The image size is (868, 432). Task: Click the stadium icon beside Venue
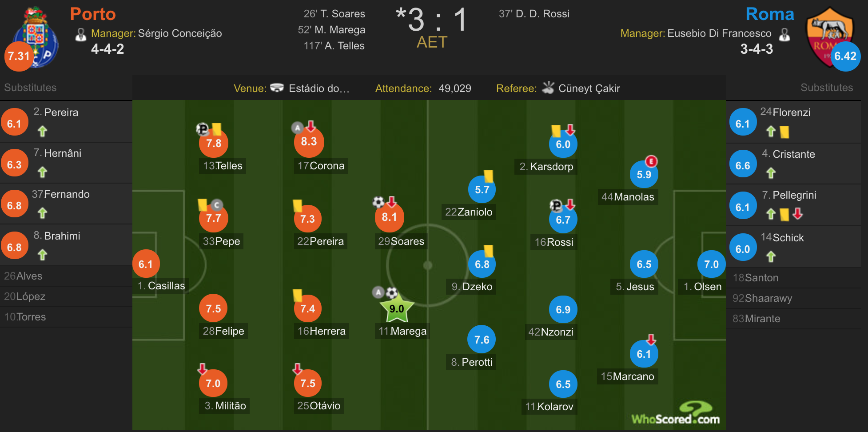tap(277, 88)
